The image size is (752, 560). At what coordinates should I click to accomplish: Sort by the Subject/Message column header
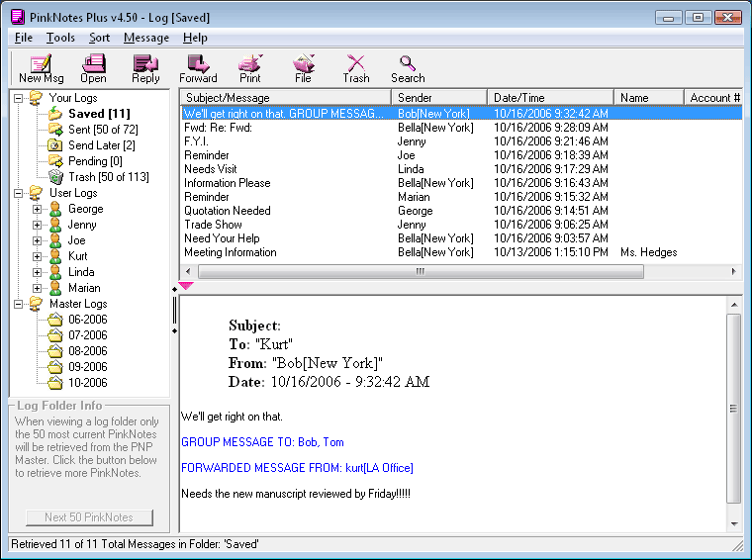[x=286, y=97]
